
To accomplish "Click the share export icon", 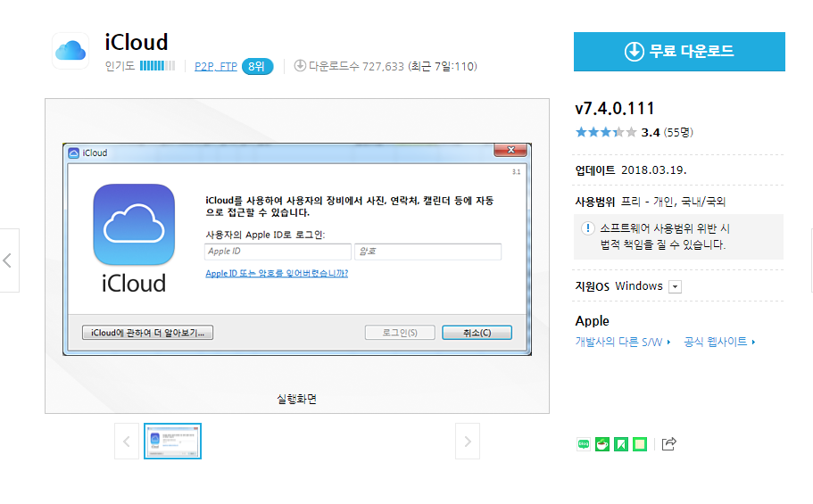I will pos(668,444).
